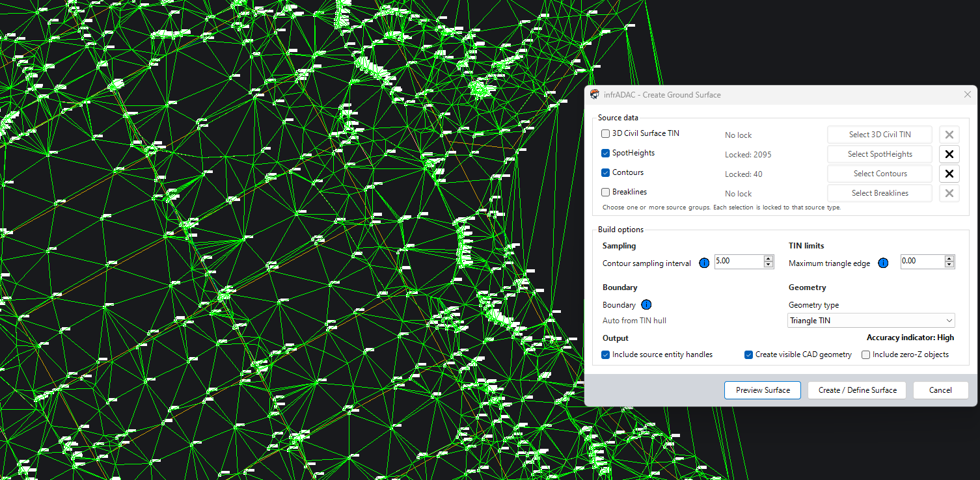Click the disabled X beside Select 3D Civil TIN

[949, 135]
